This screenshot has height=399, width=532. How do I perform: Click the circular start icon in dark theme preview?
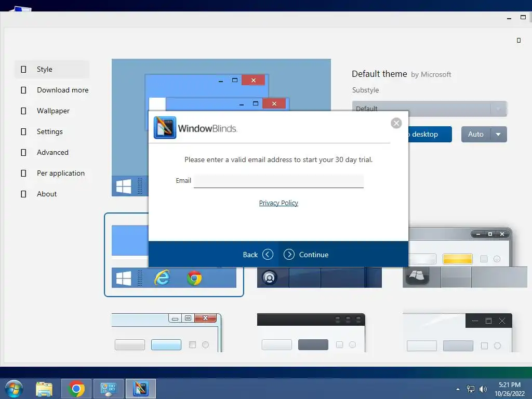(270, 278)
